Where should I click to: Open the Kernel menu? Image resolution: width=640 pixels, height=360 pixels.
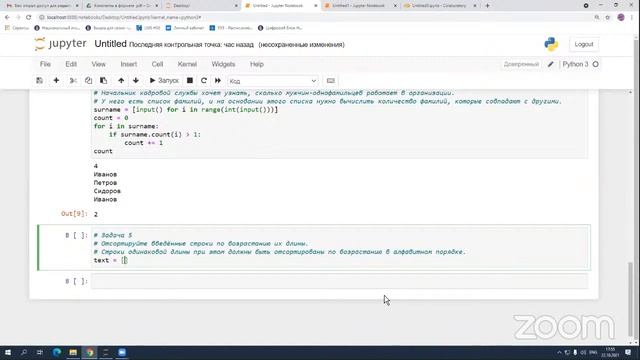187,64
